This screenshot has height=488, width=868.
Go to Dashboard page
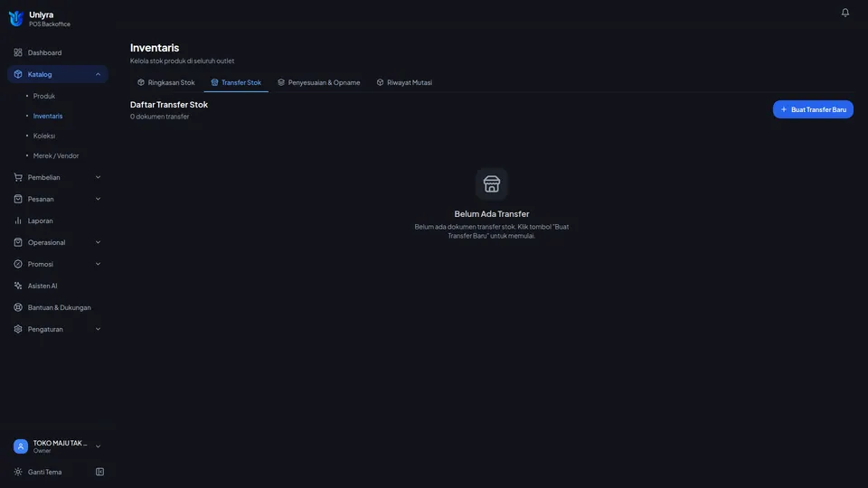click(x=58, y=52)
